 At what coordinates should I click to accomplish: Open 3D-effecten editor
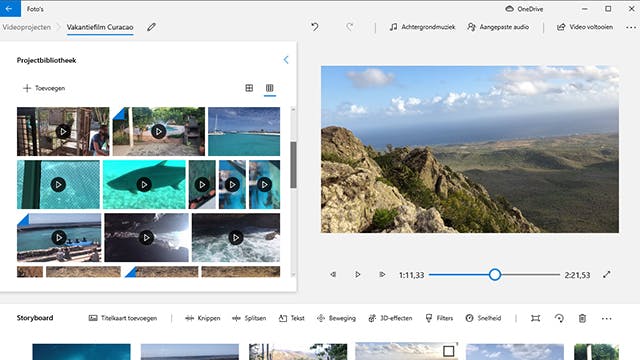tap(390, 318)
